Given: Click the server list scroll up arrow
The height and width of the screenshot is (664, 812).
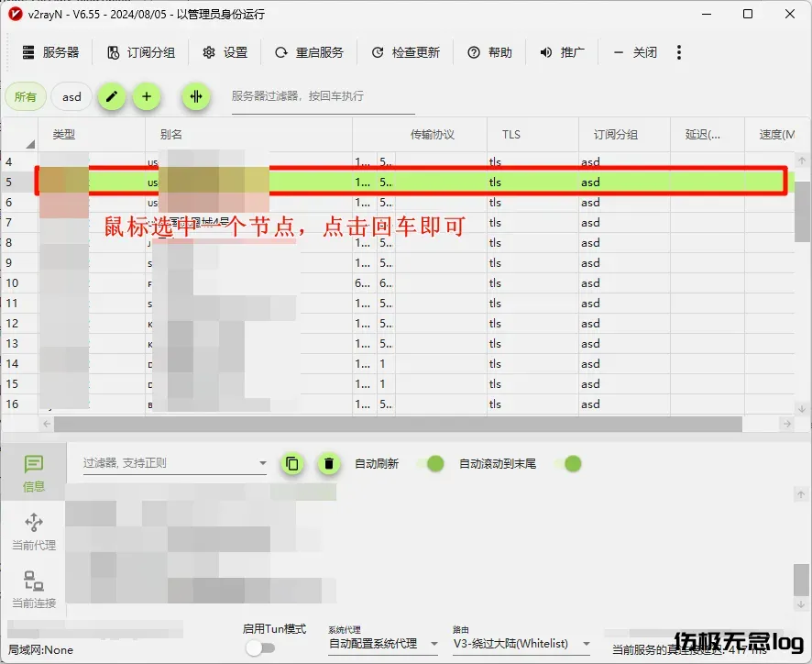Looking at the screenshot, I should click(802, 160).
